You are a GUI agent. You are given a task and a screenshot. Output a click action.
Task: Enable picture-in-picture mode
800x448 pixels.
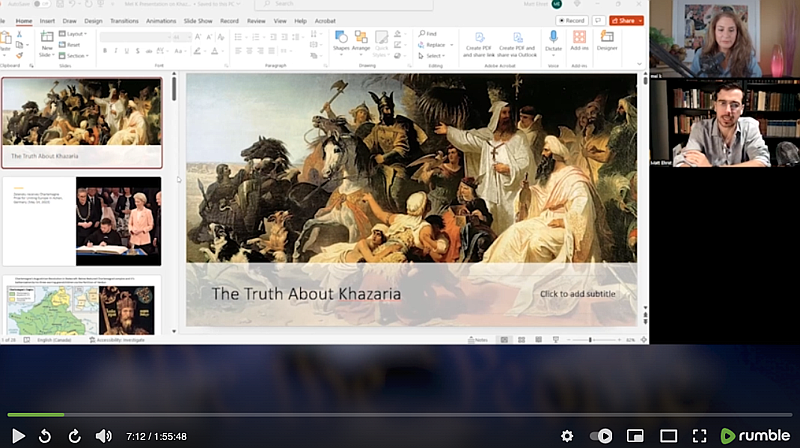(635, 436)
